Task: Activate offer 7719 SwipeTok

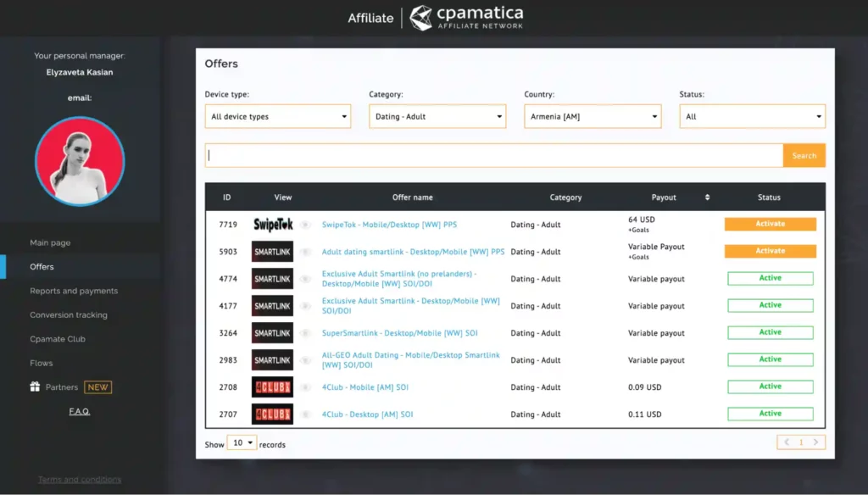Action: point(770,223)
